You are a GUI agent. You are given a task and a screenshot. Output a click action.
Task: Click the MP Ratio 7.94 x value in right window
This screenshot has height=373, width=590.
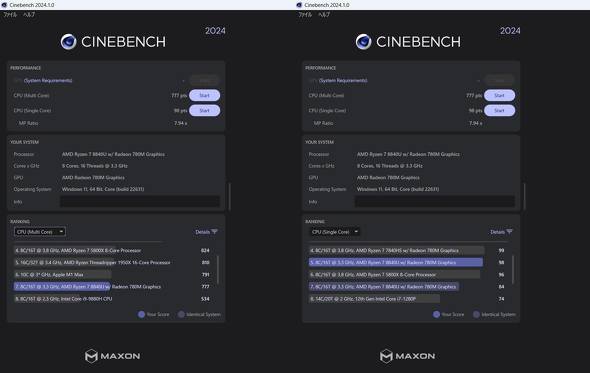point(476,123)
